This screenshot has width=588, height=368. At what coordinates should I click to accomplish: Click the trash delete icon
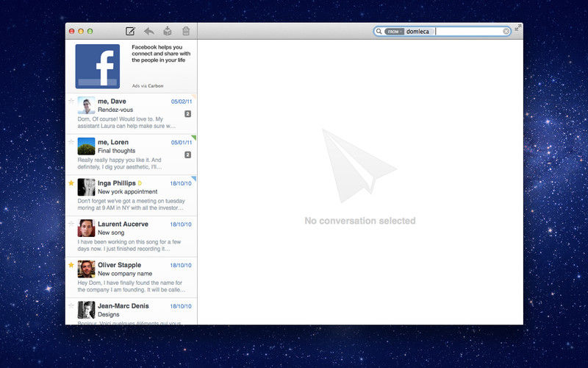click(186, 31)
